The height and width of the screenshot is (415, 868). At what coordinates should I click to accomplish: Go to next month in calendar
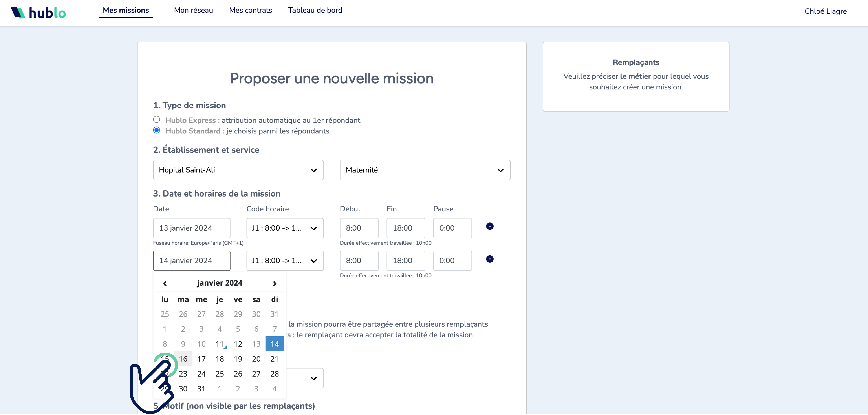[274, 283]
